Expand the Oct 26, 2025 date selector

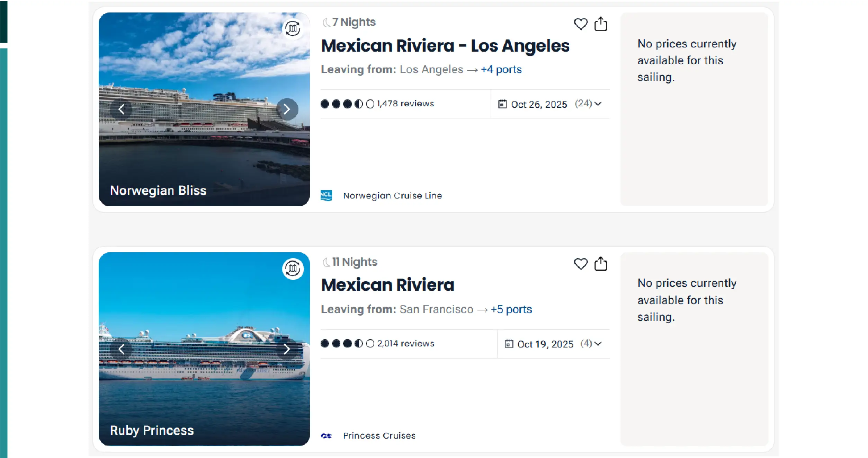click(x=598, y=104)
